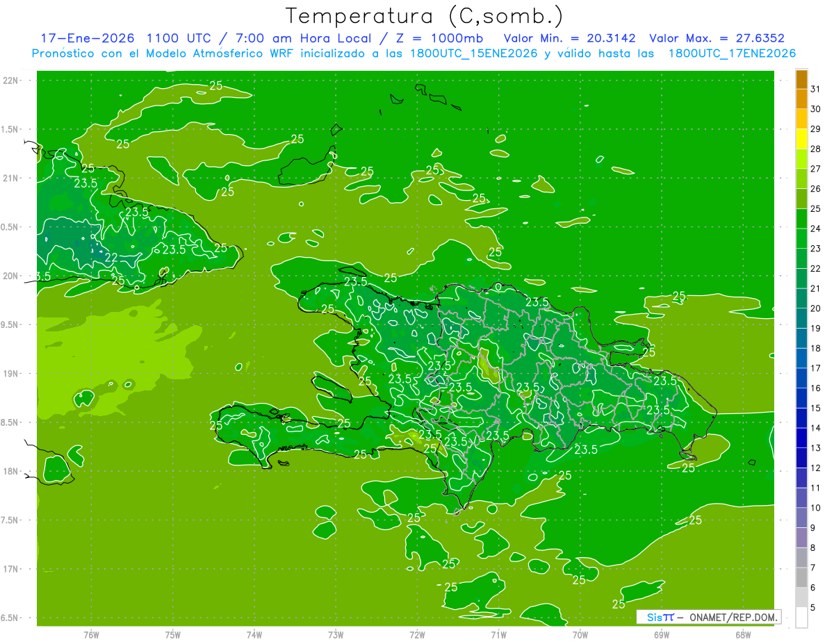The width and height of the screenshot is (834, 644).
Task: Click the "5" legend scale value
Action: click(813, 607)
